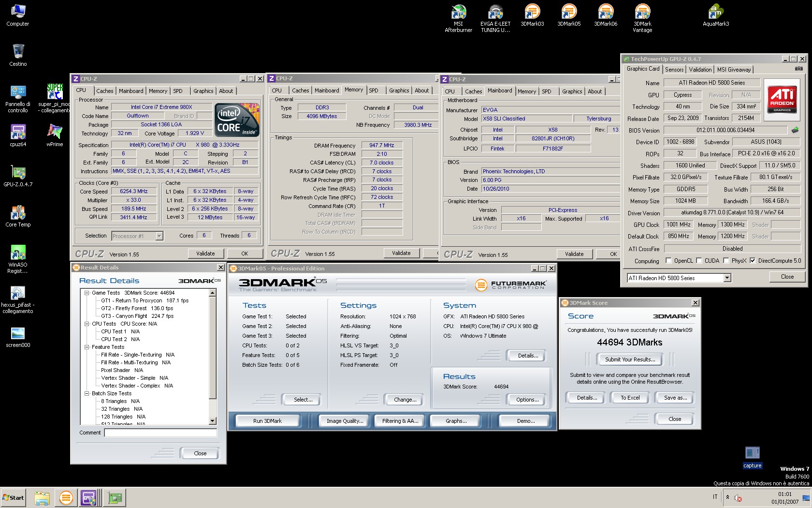Click Change button under Settings

pyautogui.click(x=405, y=400)
